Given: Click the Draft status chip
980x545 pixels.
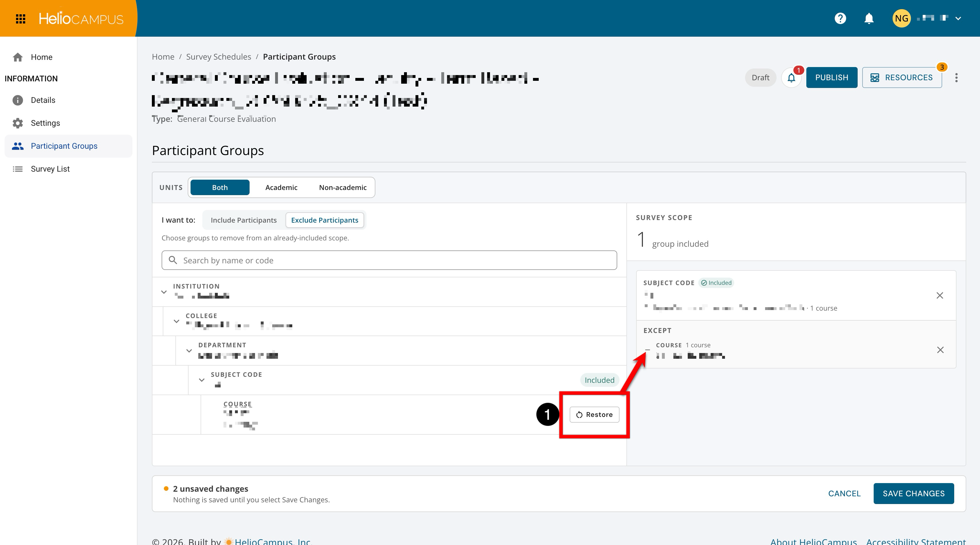Looking at the screenshot, I should coord(760,78).
